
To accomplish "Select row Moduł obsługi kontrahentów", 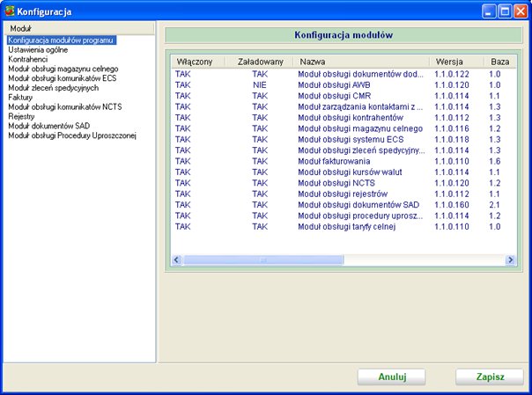I will (x=344, y=118).
